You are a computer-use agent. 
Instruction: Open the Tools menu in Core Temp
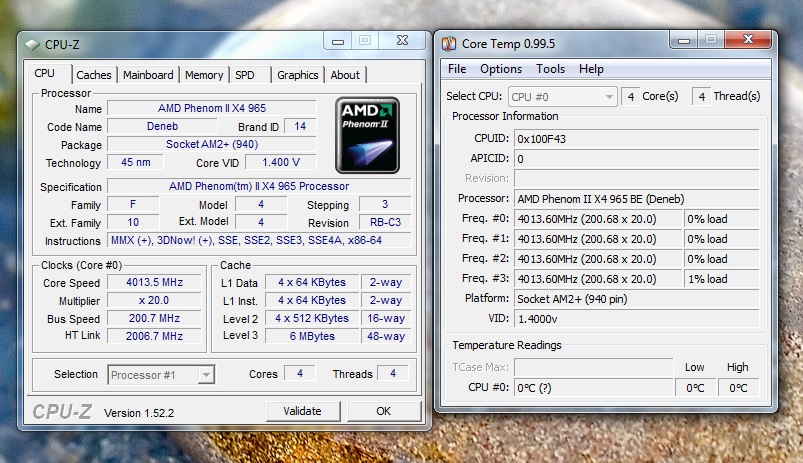click(551, 69)
